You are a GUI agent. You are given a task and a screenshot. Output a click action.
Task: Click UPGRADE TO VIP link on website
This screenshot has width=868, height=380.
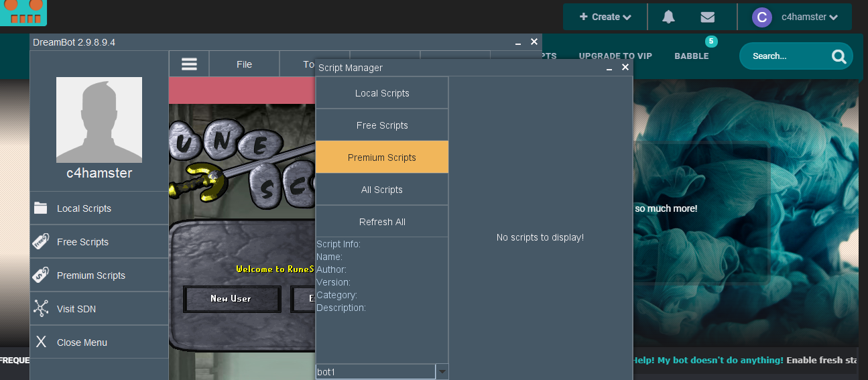[615, 56]
